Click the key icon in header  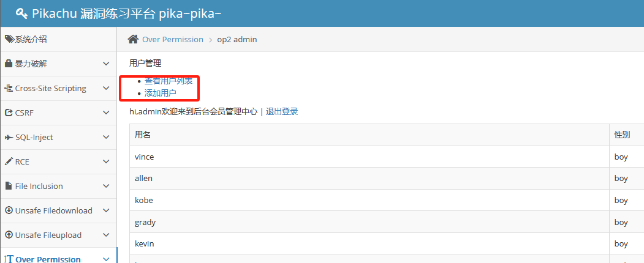[x=21, y=13]
